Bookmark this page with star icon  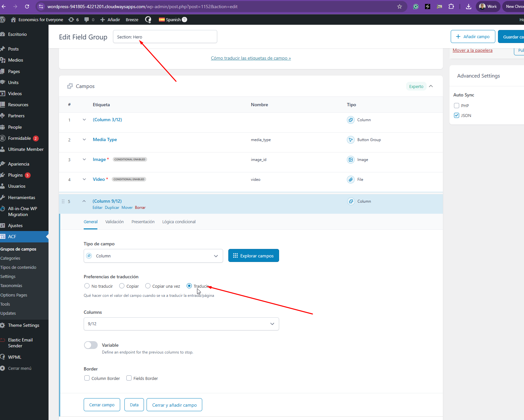[400, 7]
